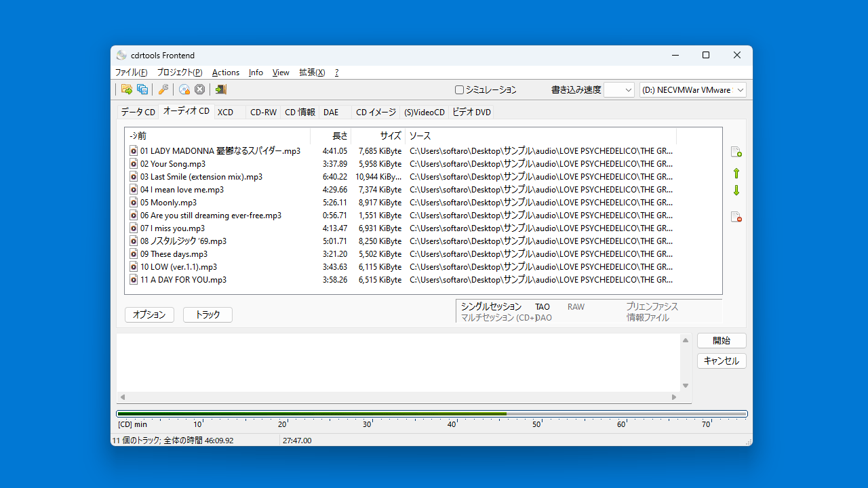Open the Info menu
Image resolution: width=868 pixels, height=488 pixels.
tap(256, 73)
